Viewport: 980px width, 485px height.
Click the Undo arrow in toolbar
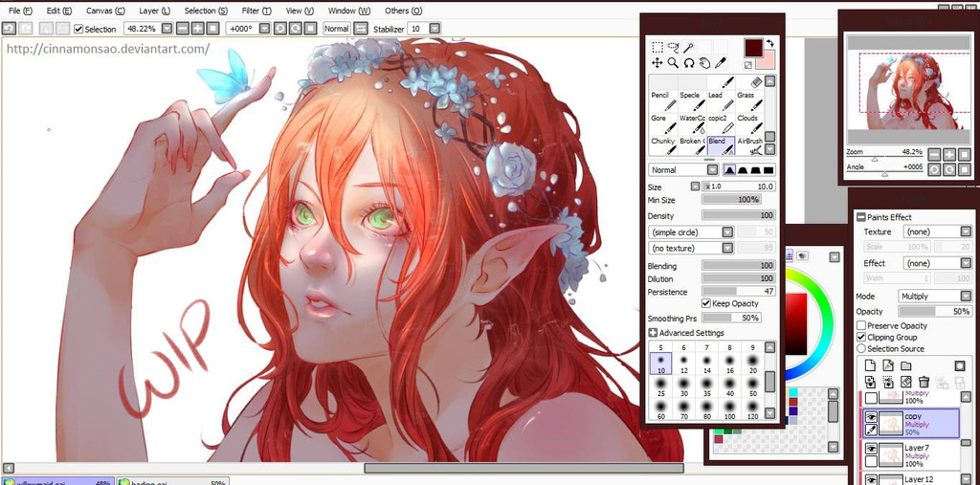pyautogui.click(x=10, y=28)
